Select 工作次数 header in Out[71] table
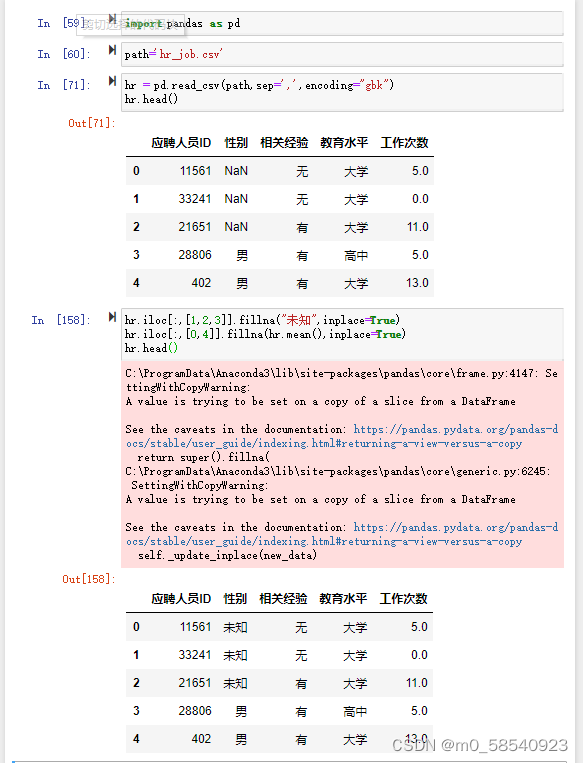583x763 pixels. pos(404,143)
